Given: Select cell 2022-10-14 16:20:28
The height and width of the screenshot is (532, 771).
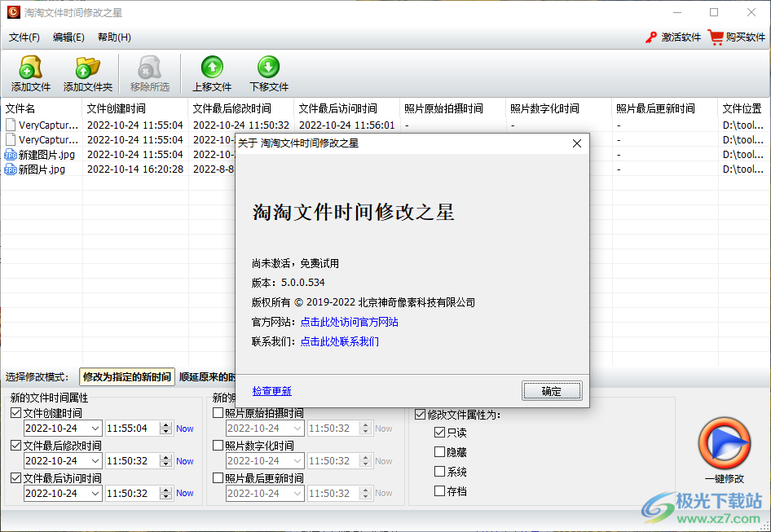Looking at the screenshot, I should click(135, 169).
